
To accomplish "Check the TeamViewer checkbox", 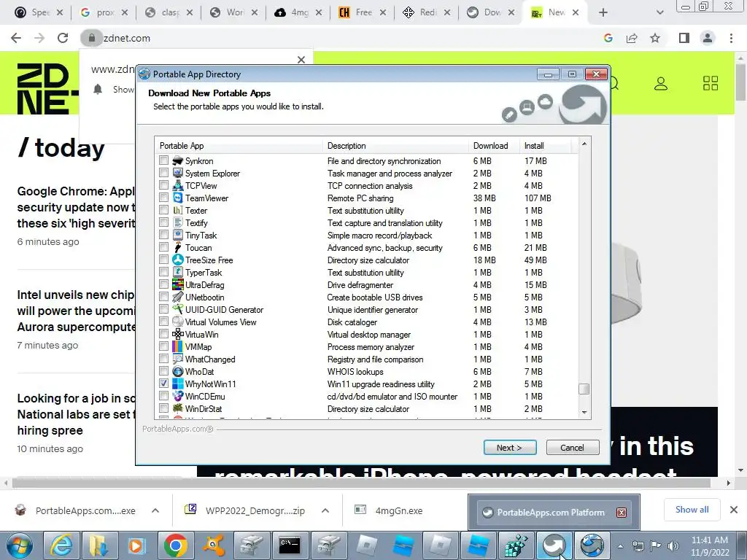I will [x=164, y=198].
